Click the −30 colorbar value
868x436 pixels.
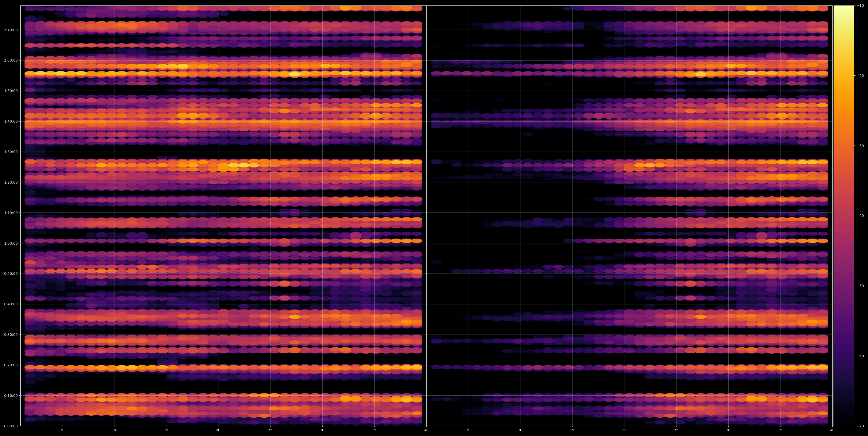(860, 146)
